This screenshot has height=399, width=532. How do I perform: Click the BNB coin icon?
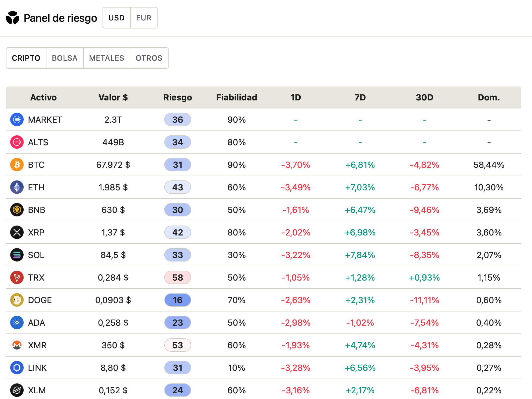(x=17, y=210)
